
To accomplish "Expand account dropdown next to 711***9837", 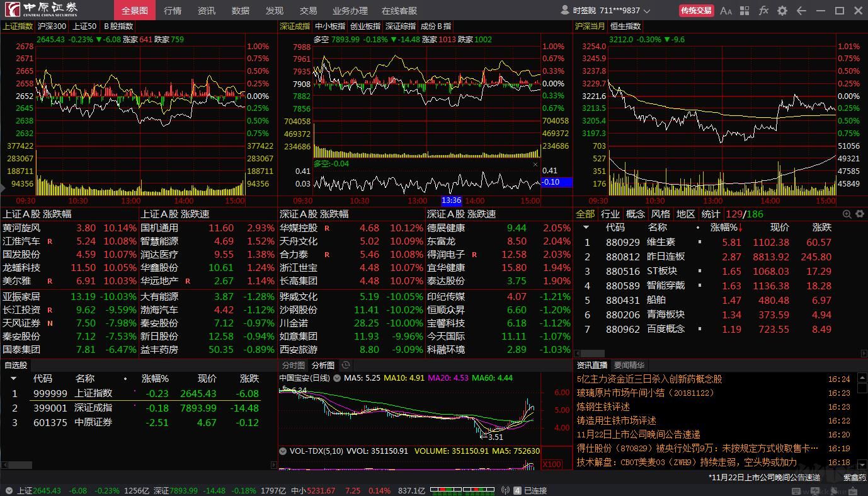I will (x=647, y=11).
